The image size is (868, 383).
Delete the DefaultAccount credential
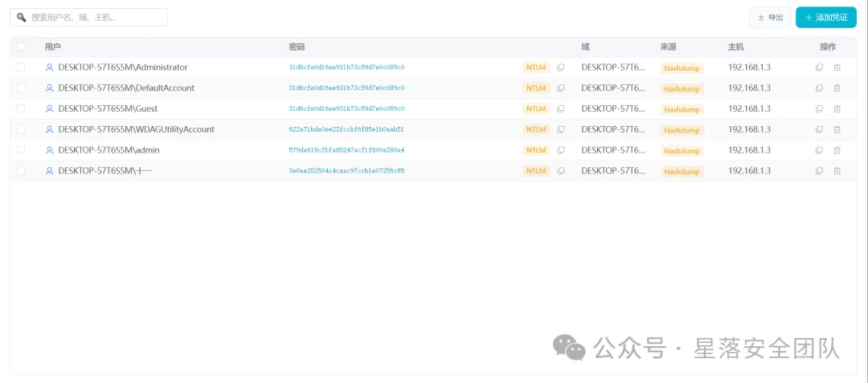pyautogui.click(x=837, y=88)
